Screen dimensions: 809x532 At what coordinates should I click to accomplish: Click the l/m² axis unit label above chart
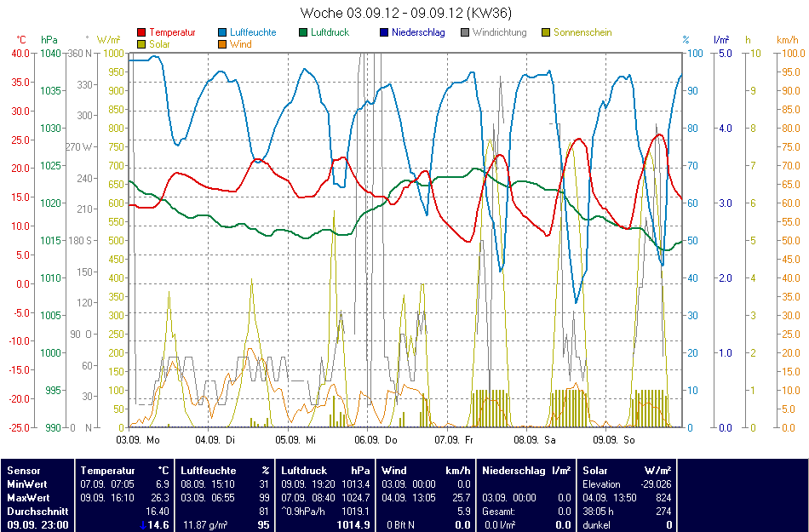click(721, 40)
